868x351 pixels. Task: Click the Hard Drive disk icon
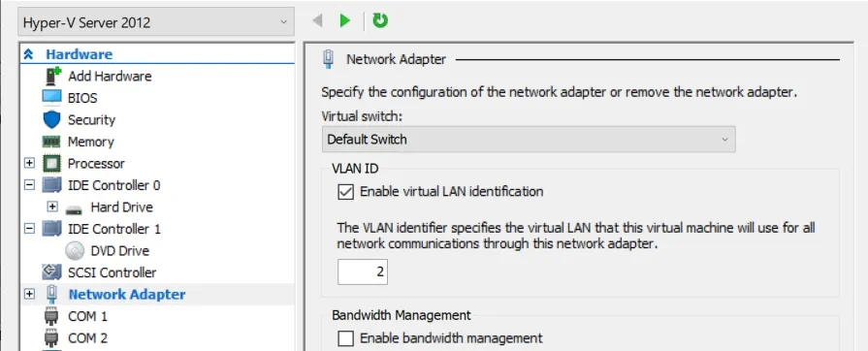74,209
